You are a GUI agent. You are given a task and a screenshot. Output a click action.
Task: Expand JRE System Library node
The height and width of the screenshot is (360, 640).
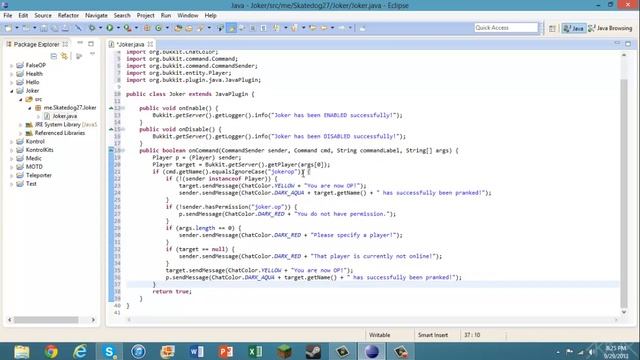(20, 124)
